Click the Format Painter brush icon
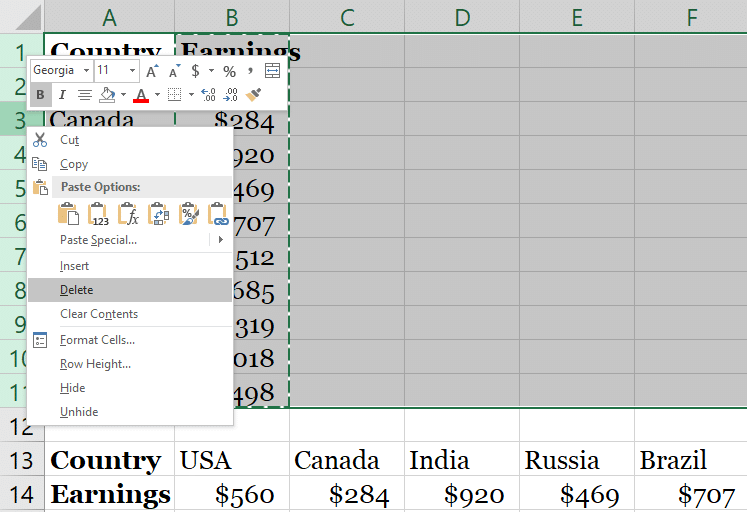The height and width of the screenshot is (512, 747). [x=254, y=95]
